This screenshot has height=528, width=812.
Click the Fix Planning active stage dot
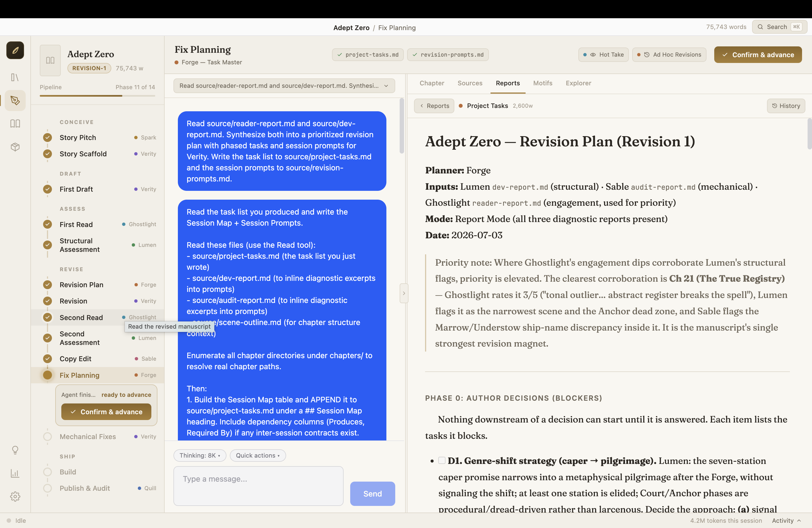point(48,375)
